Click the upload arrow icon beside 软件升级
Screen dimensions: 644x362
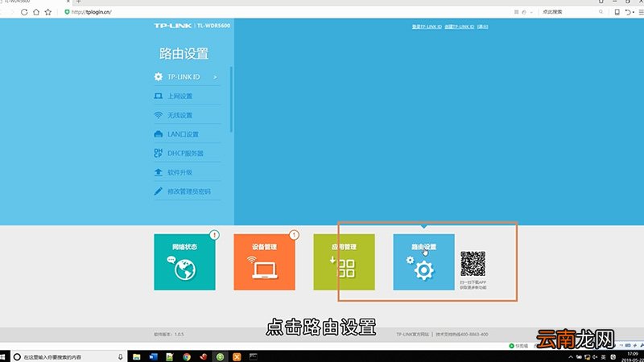158,172
